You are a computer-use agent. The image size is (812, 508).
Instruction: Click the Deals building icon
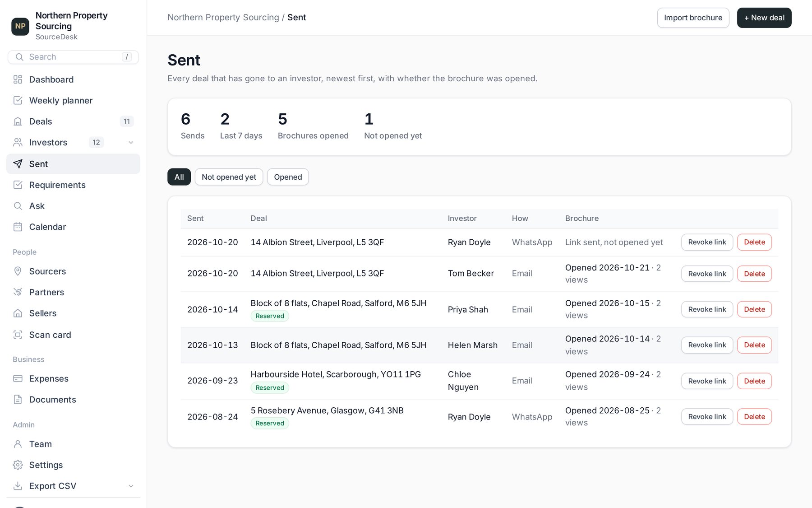18,121
